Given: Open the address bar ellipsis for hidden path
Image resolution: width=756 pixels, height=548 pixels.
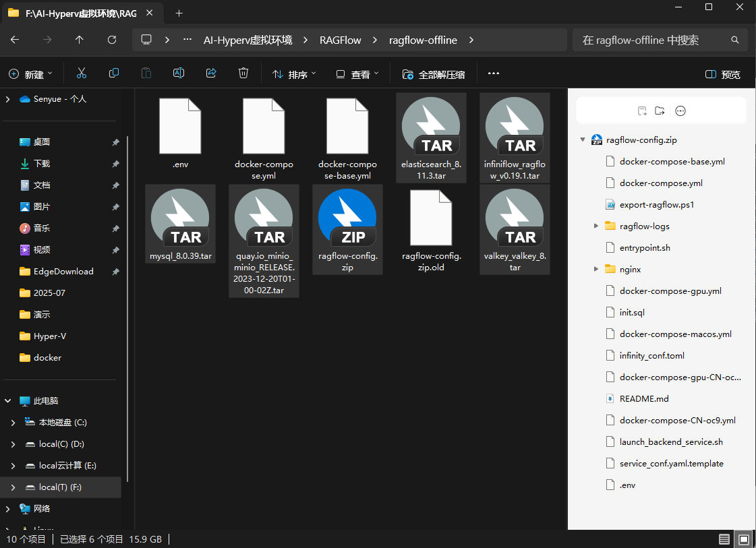Looking at the screenshot, I should pyautogui.click(x=187, y=40).
